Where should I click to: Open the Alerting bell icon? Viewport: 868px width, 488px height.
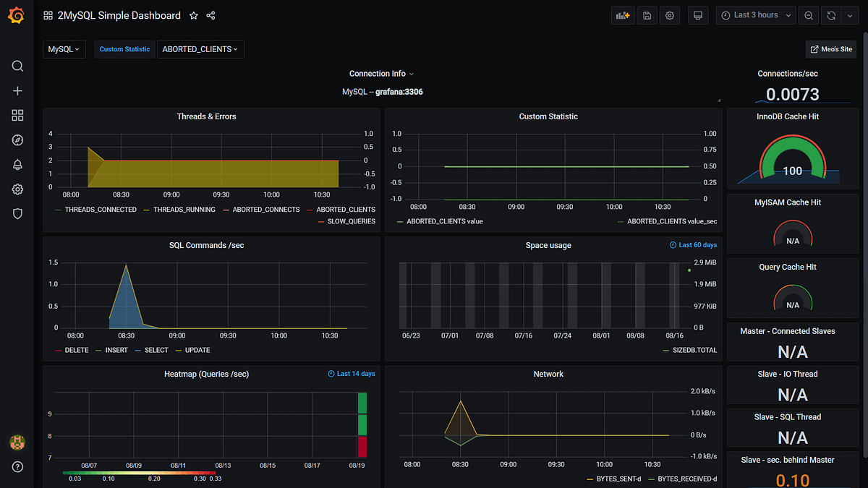click(x=17, y=164)
